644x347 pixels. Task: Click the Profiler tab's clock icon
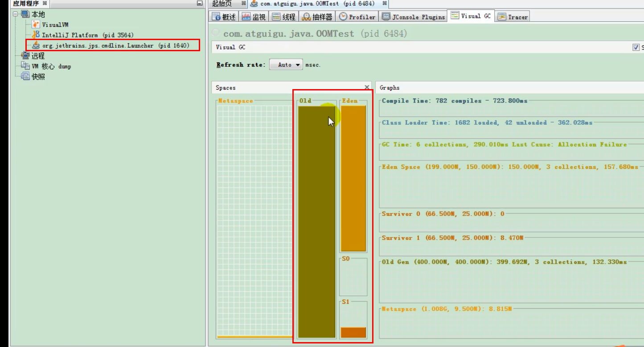(x=343, y=16)
